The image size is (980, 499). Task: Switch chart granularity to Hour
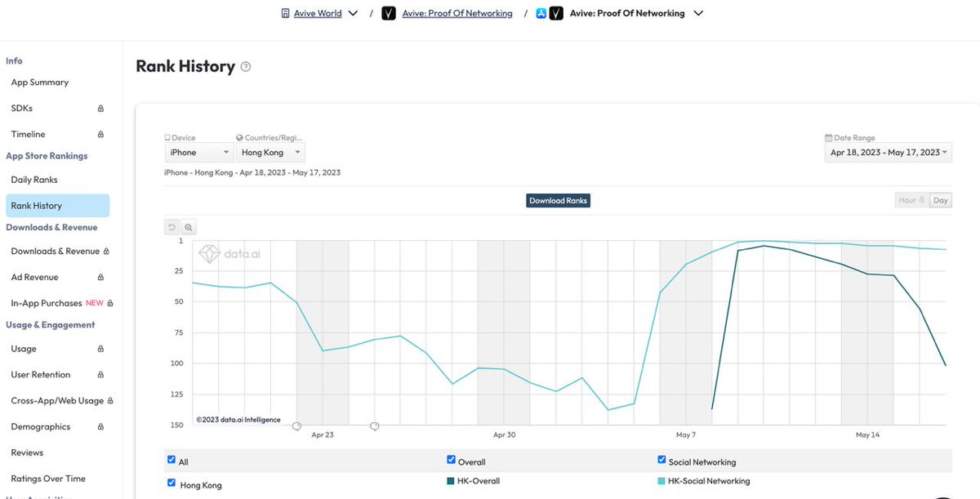coord(912,200)
